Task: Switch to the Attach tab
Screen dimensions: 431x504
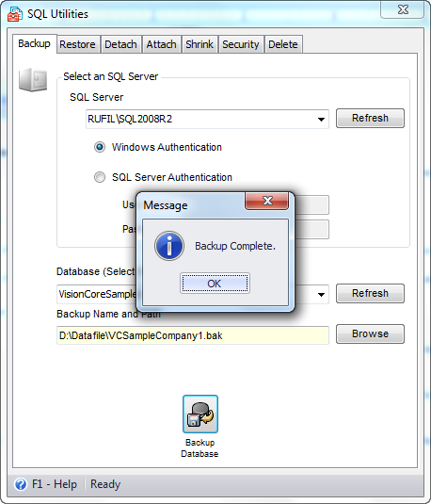Action: pos(161,44)
